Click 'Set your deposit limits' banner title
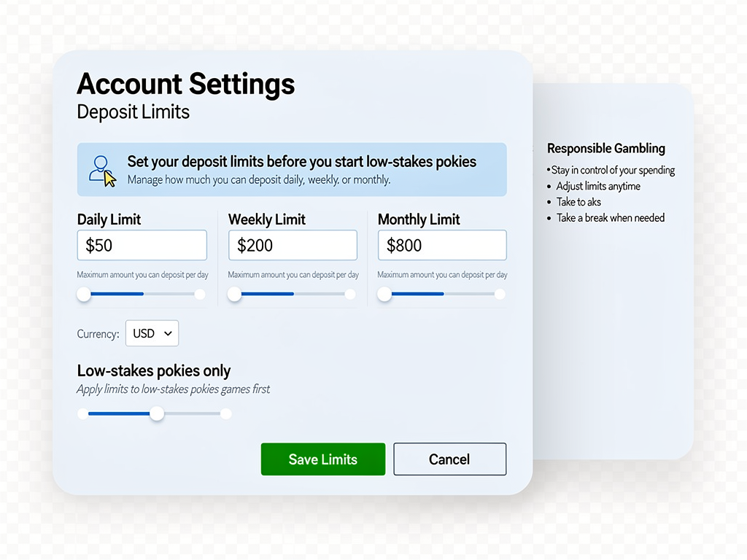The width and height of the screenshot is (747, 560). pyautogui.click(x=301, y=162)
